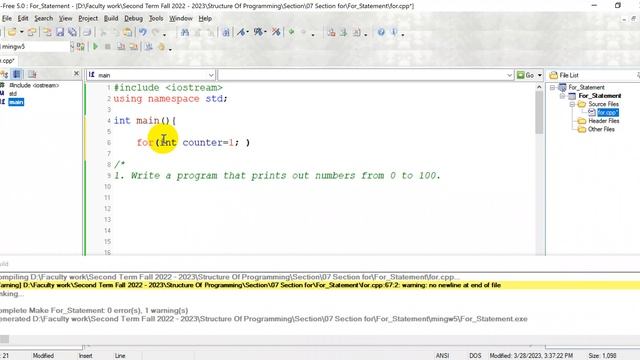
Task: Select the highlighted cpp file in File List tree
Action: tap(608, 113)
